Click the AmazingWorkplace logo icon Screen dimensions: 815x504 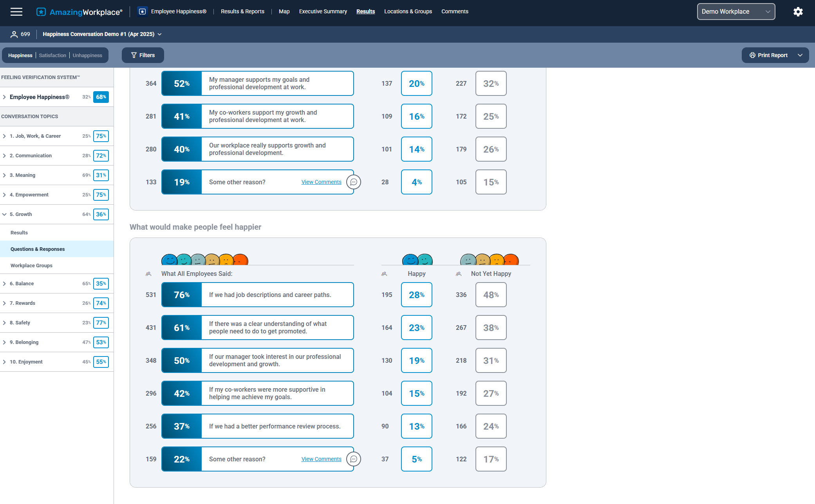point(41,12)
